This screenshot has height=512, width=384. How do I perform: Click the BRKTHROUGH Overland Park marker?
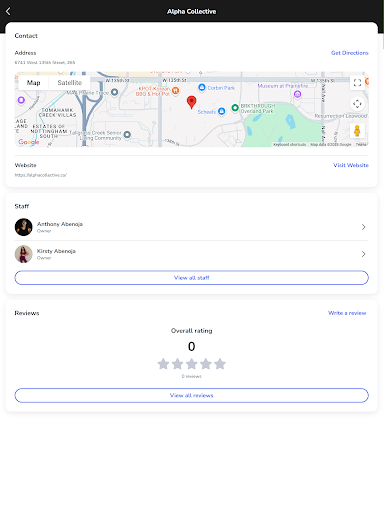point(235,108)
